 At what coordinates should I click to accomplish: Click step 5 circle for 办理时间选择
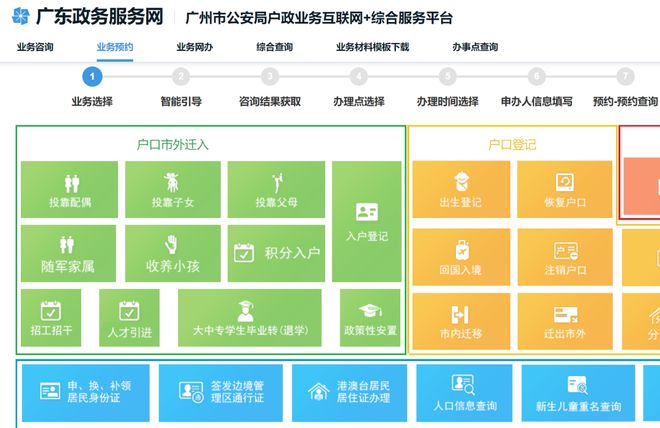point(447,77)
